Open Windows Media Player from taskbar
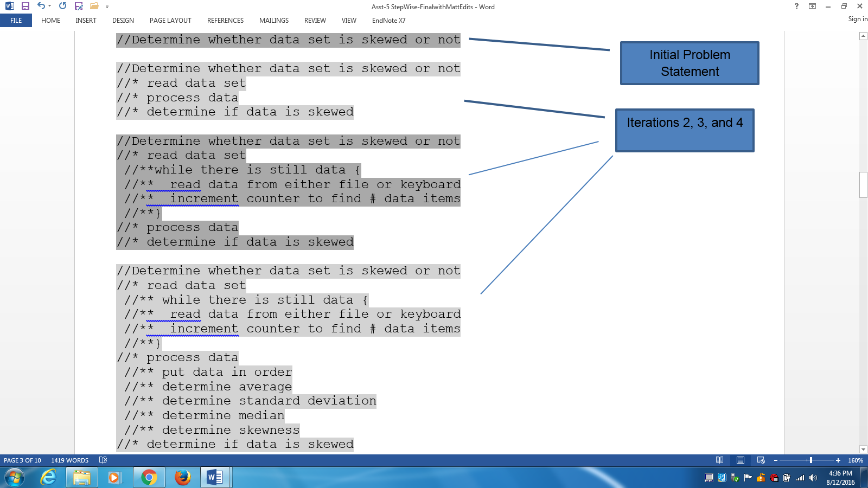 (x=114, y=478)
